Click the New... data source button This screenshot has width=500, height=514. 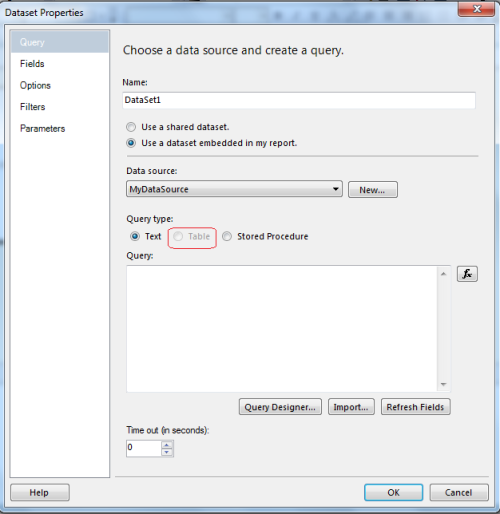(x=373, y=190)
